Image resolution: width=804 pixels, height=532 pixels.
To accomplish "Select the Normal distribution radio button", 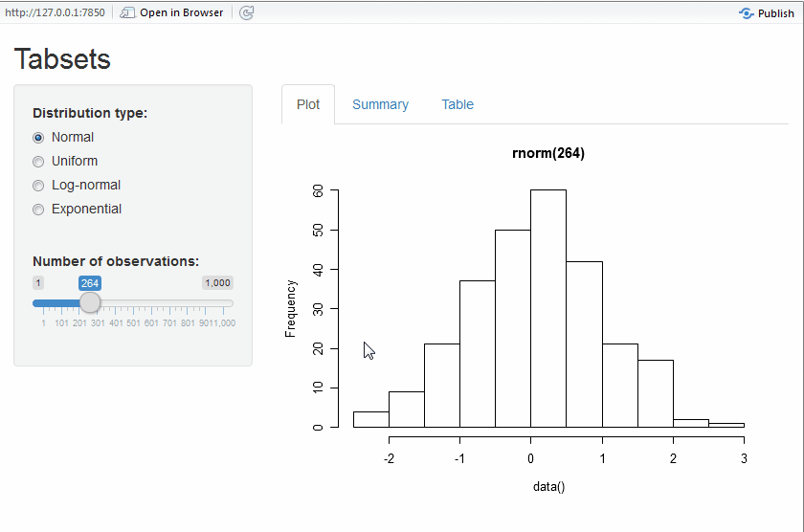I will click(38, 138).
